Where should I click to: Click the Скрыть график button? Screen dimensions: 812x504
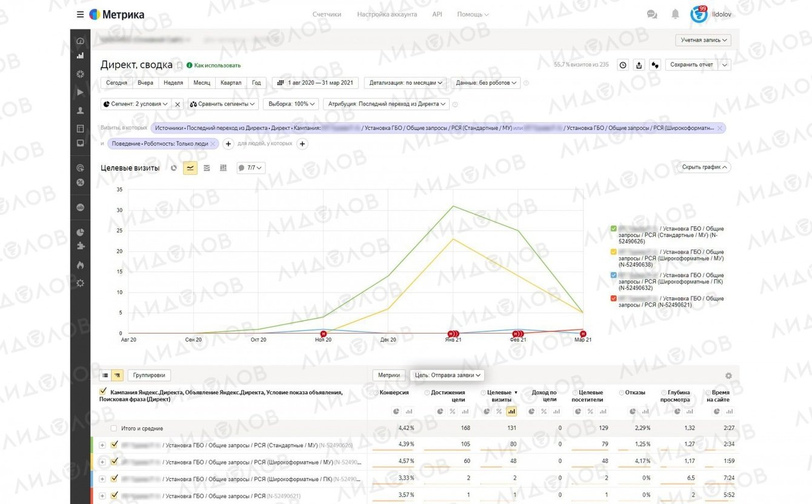(x=704, y=167)
